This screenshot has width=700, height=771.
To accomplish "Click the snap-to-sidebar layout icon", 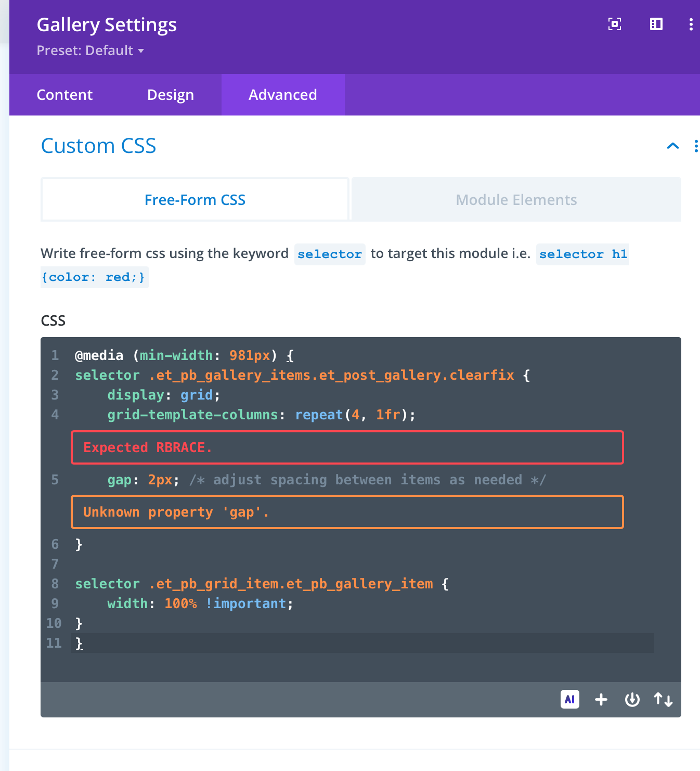I will click(656, 24).
